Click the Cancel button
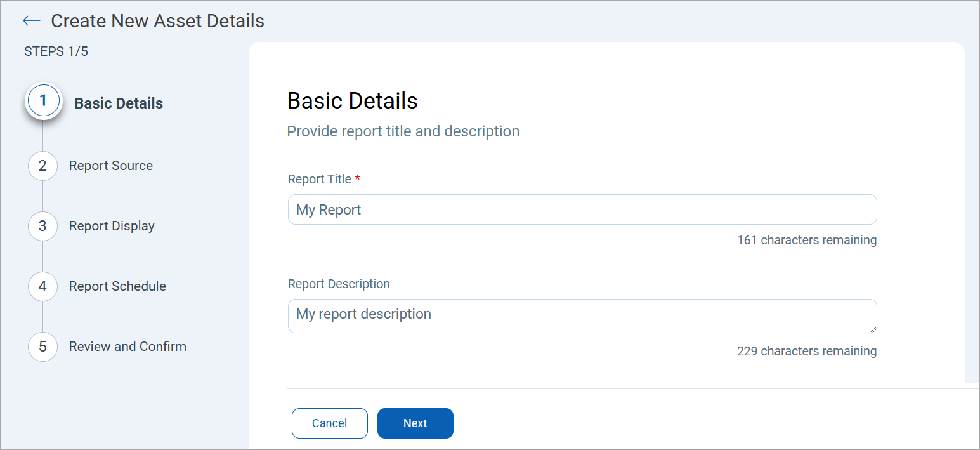Screen dimensions: 980x450 pyautogui.click(x=330, y=423)
